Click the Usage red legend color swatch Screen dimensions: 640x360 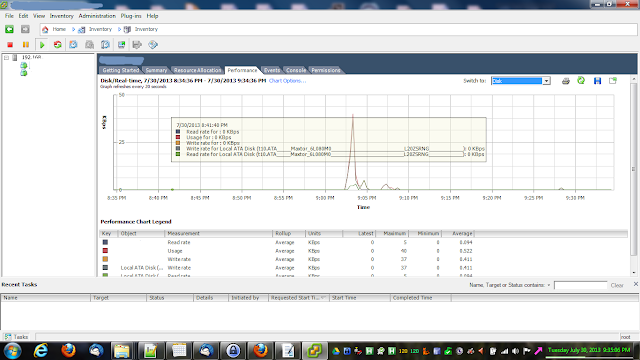105,251
